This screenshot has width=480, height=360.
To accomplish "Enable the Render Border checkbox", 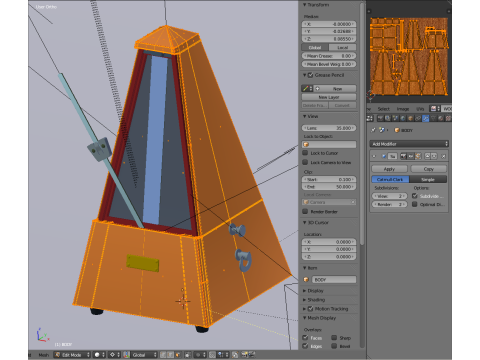I will [x=305, y=211].
